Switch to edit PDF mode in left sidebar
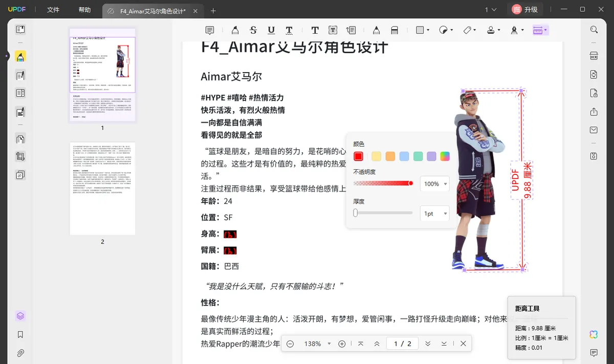Screen dimensions: 614x364 click(x=20, y=76)
